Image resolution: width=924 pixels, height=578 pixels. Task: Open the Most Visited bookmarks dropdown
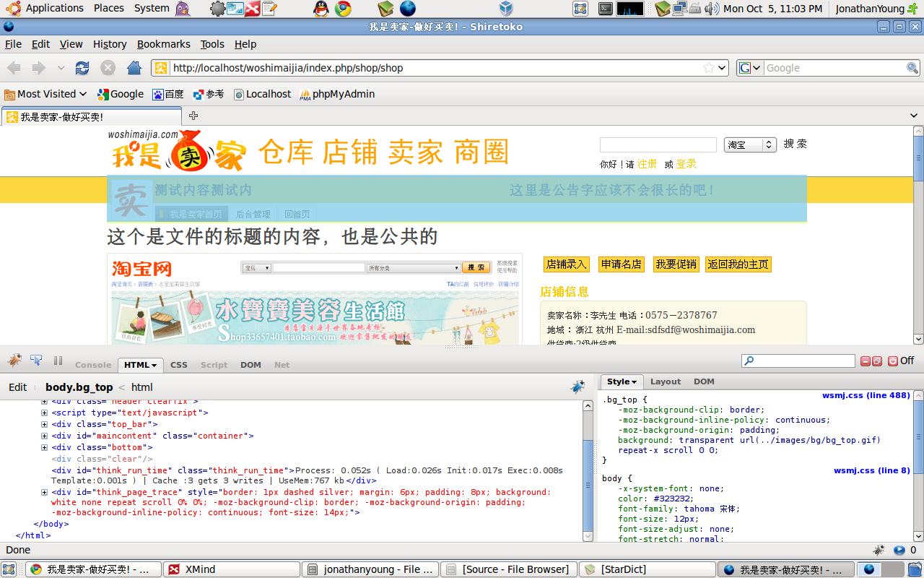coord(45,94)
